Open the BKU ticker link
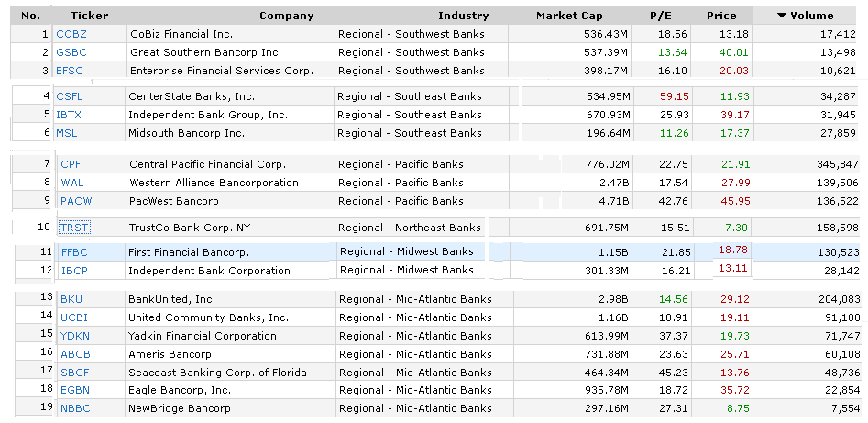The height and width of the screenshot is (423, 868). 71,299
